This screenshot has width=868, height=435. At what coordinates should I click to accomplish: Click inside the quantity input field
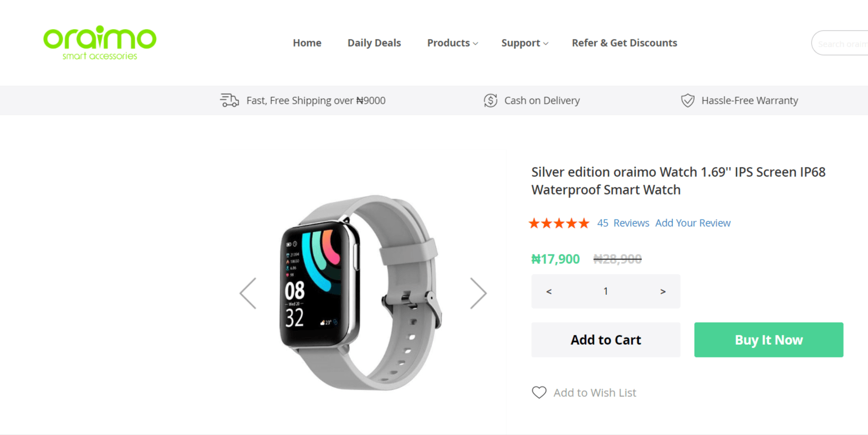pos(605,291)
